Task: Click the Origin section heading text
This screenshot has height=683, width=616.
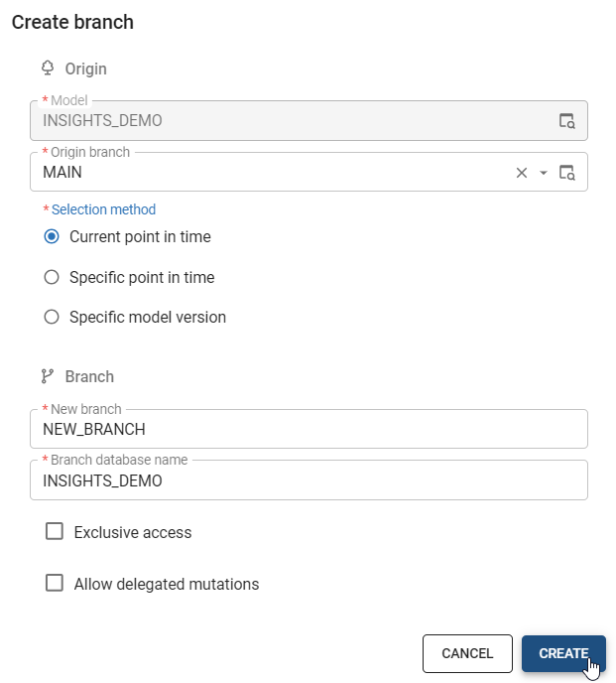Action: (85, 68)
